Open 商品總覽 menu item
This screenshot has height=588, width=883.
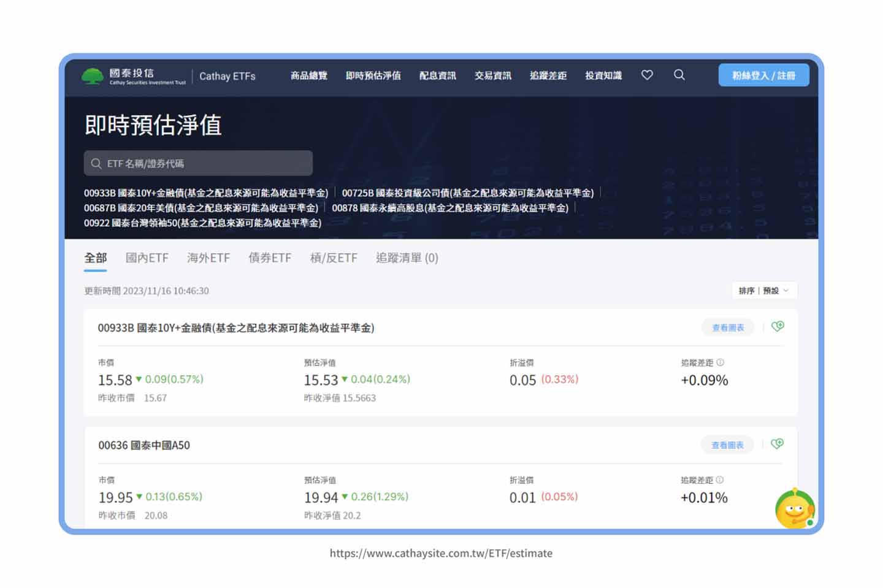click(309, 75)
